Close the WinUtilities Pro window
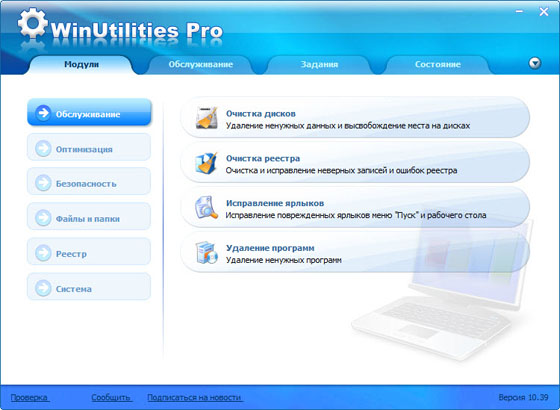This screenshot has height=410, width=560. tap(544, 12)
